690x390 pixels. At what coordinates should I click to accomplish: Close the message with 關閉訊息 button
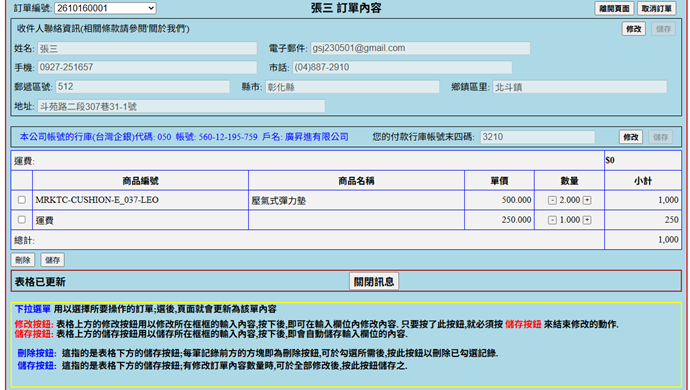coord(374,281)
